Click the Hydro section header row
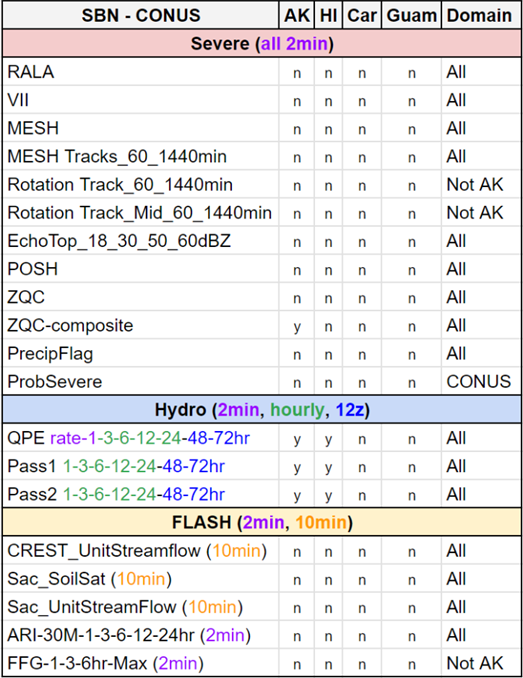 262,409
